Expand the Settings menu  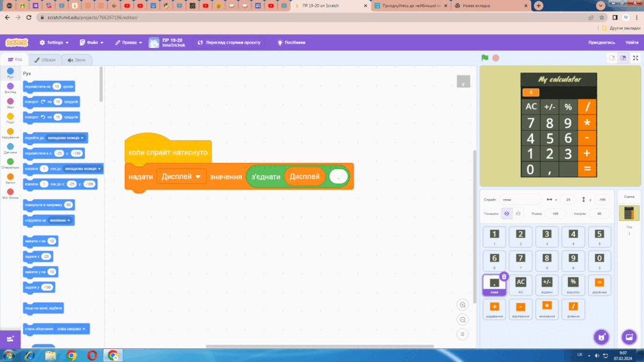(x=54, y=42)
